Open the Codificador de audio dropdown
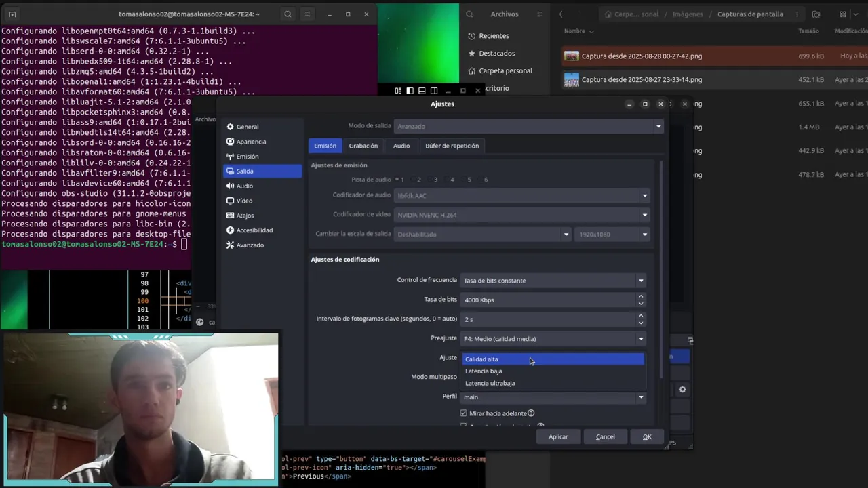The height and width of the screenshot is (488, 868). [x=522, y=196]
